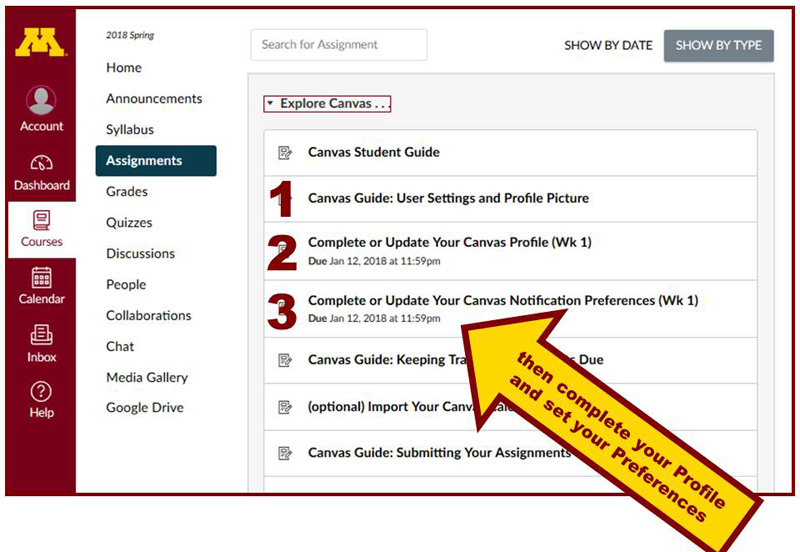Open Canvas Guide: User Settings and Profile Picture
800x552 pixels.
448,198
